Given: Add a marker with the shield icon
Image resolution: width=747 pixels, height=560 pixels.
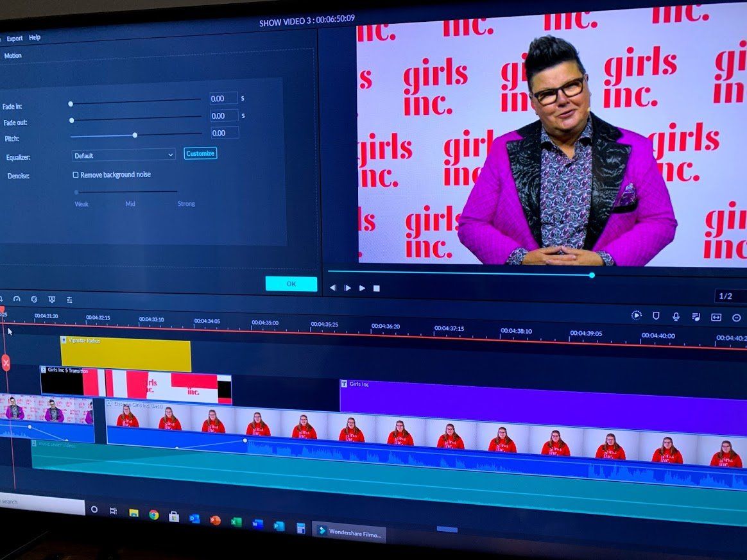Looking at the screenshot, I should (x=656, y=316).
